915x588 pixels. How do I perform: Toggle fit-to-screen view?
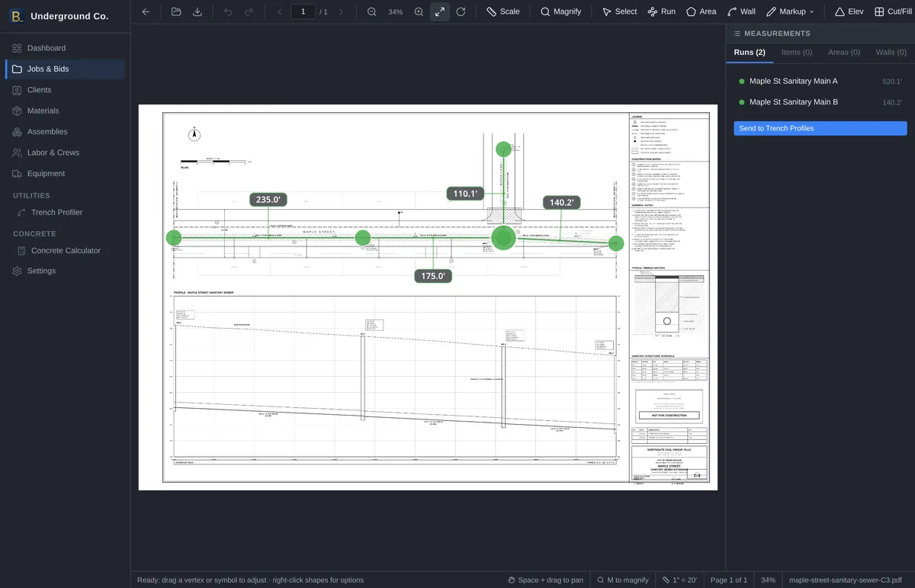(440, 11)
